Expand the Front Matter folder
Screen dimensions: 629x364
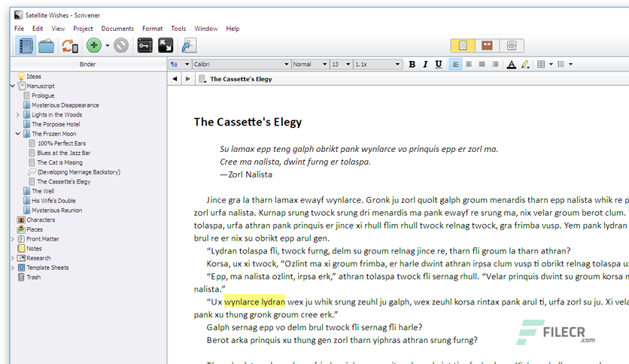click(x=13, y=239)
